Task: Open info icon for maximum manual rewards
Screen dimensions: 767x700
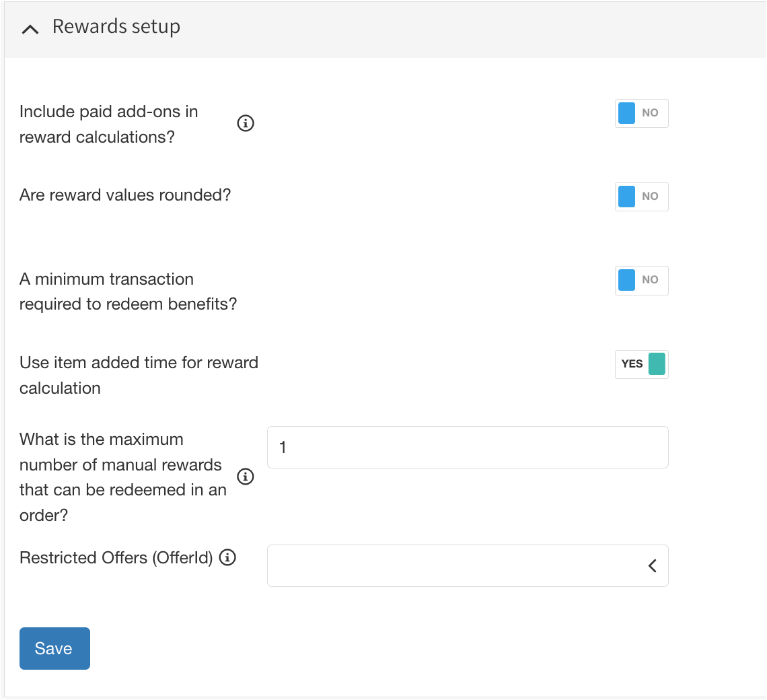Action: [x=246, y=477]
